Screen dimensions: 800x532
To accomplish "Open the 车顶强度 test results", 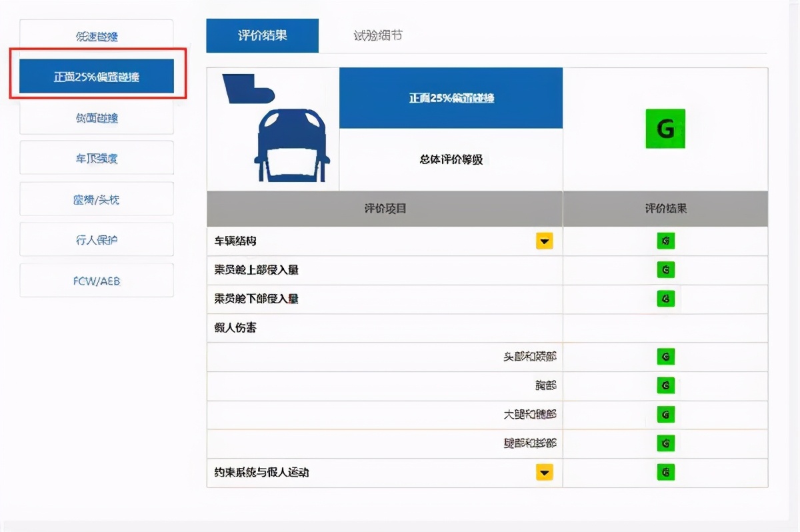I will 96,157.
